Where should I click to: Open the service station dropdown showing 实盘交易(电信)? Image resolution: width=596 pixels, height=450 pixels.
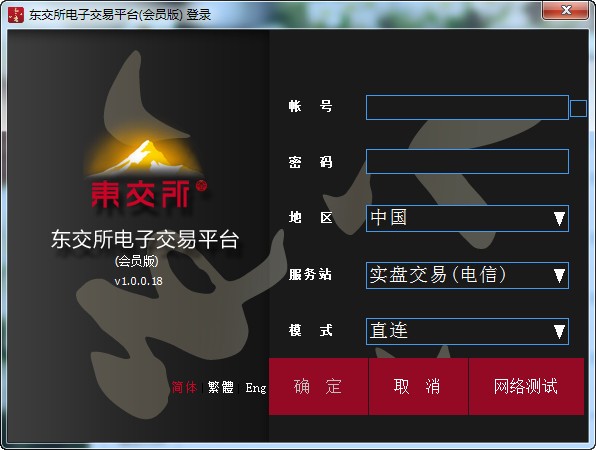pyautogui.click(x=467, y=275)
